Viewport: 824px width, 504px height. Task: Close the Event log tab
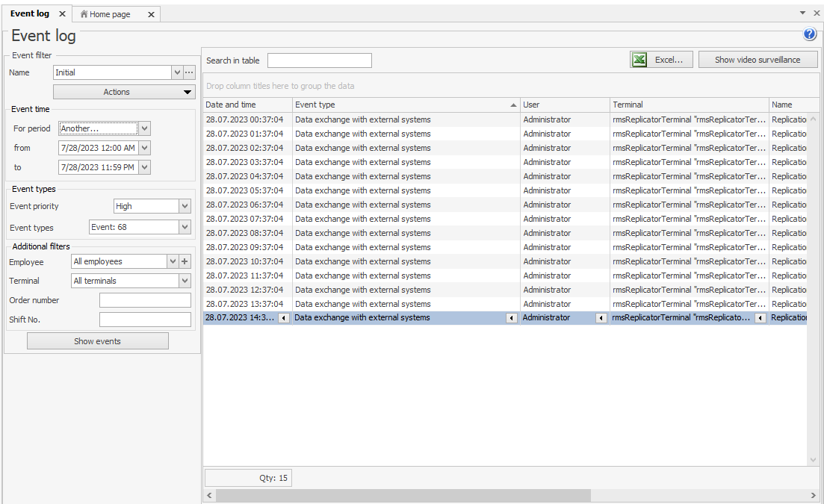point(62,14)
